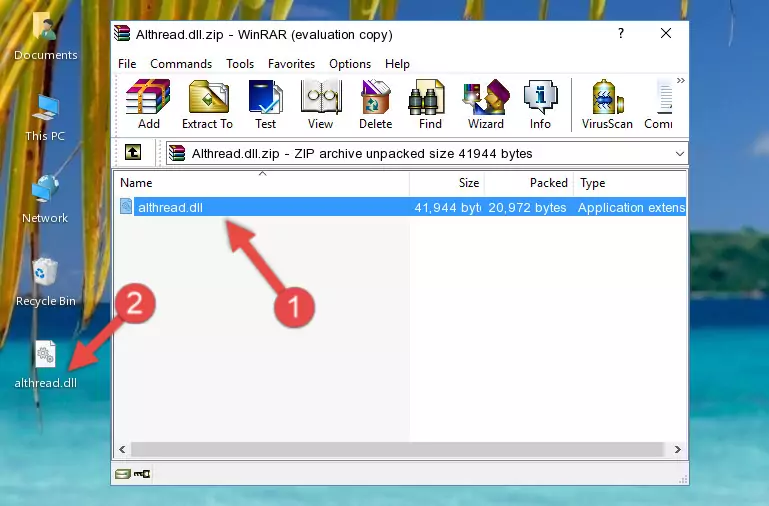Open the View file tool

[x=321, y=104]
